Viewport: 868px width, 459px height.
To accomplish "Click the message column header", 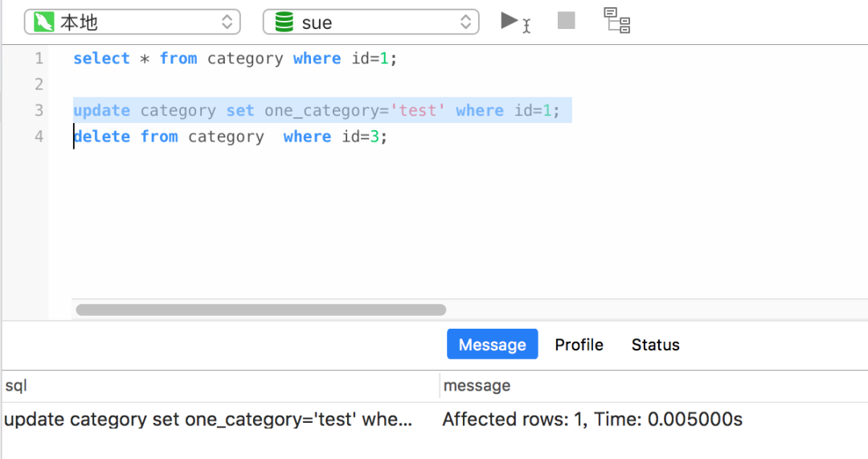I will [x=477, y=386].
